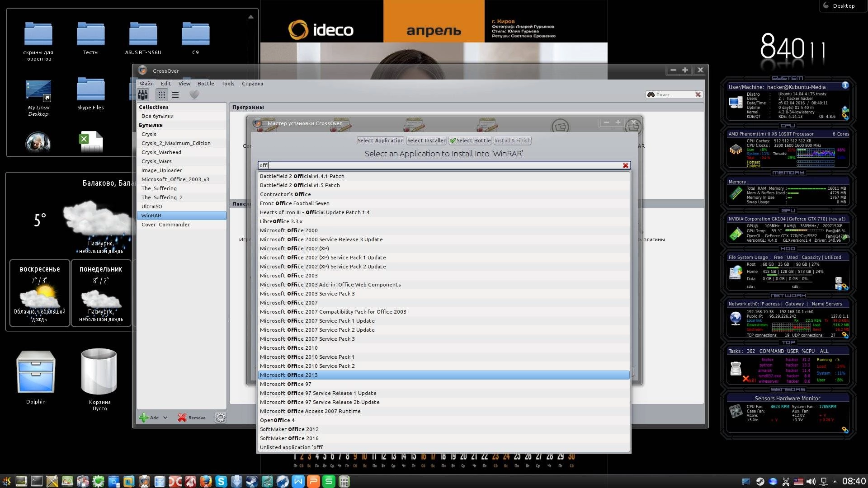Select Все бутылки collection
868x488 pixels.
click(x=182, y=116)
